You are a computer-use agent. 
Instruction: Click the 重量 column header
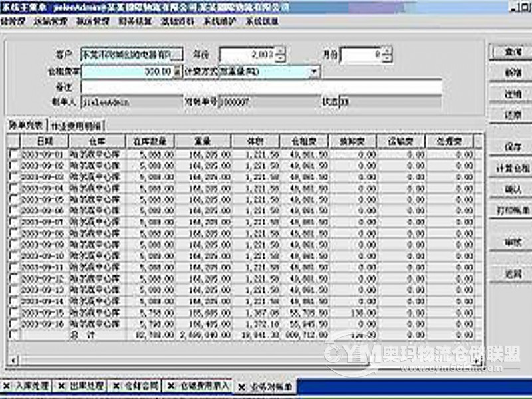[203, 141]
